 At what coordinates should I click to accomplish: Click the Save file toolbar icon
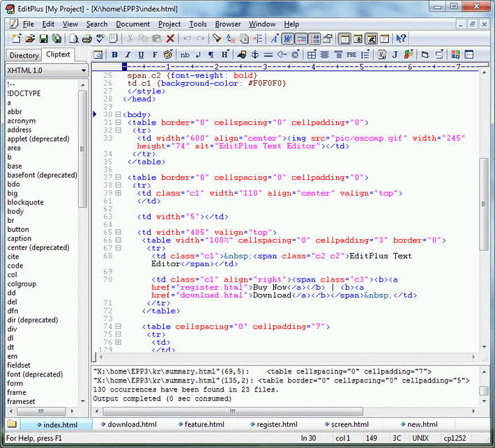(x=43, y=38)
